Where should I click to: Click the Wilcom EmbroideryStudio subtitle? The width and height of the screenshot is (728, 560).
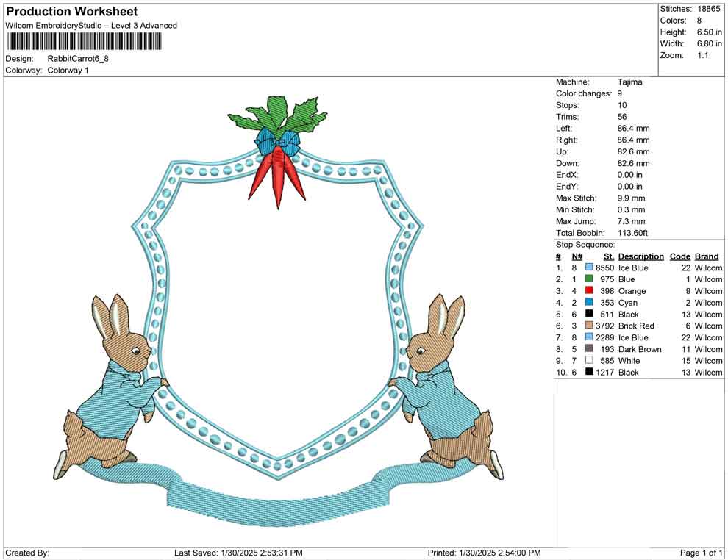91,26
